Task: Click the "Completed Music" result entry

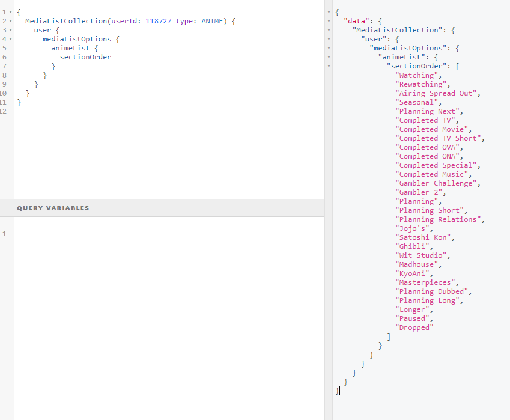Action: click(432, 174)
